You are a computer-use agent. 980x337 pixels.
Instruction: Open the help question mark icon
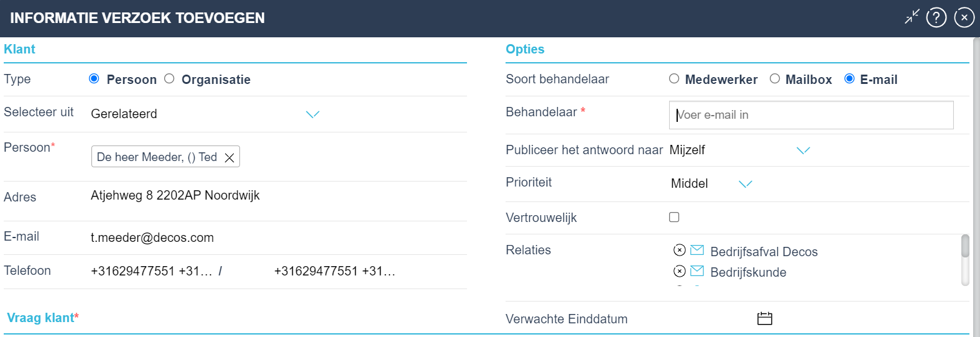936,17
